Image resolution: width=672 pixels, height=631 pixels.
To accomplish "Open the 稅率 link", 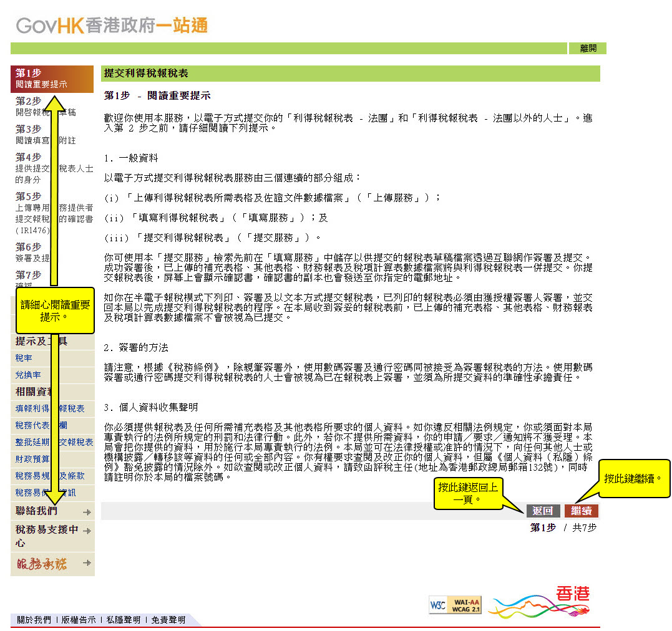I will pos(24,358).
